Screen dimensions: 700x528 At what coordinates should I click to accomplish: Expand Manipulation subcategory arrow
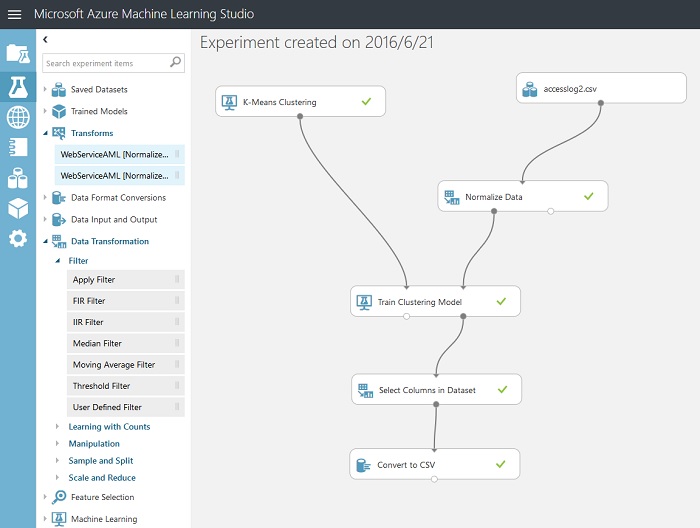[57, 443]
